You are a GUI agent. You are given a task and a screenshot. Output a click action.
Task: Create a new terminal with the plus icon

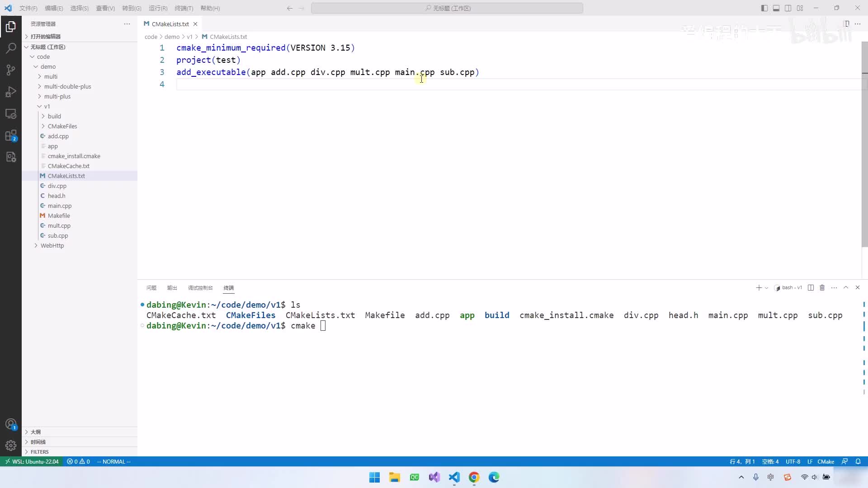click(759, 288)
